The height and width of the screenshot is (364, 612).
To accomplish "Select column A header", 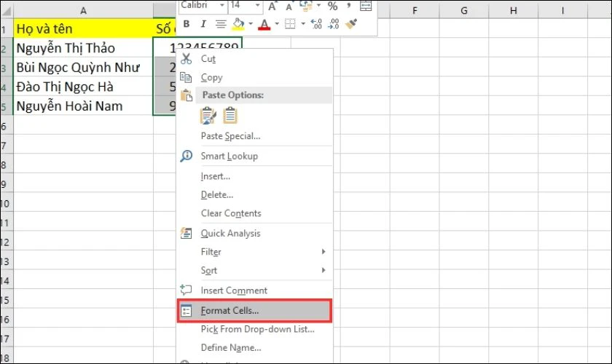I will pyautogui.click(x=83, y=11).
